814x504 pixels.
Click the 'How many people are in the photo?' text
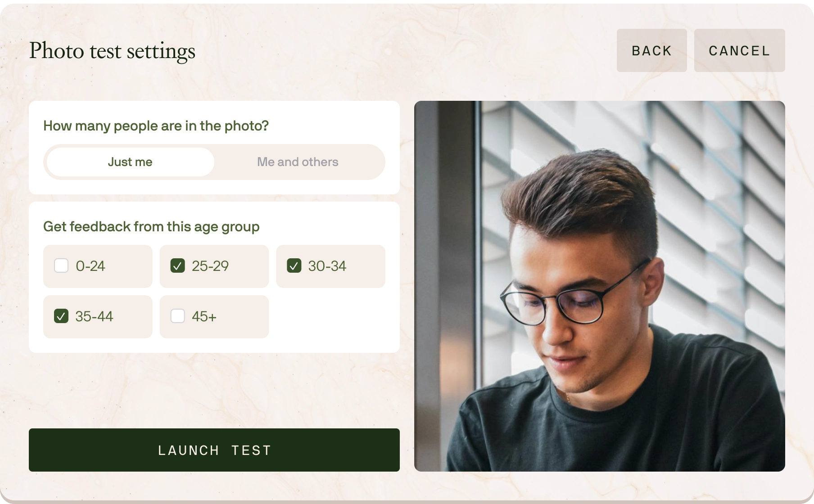(x=156, y=126)
